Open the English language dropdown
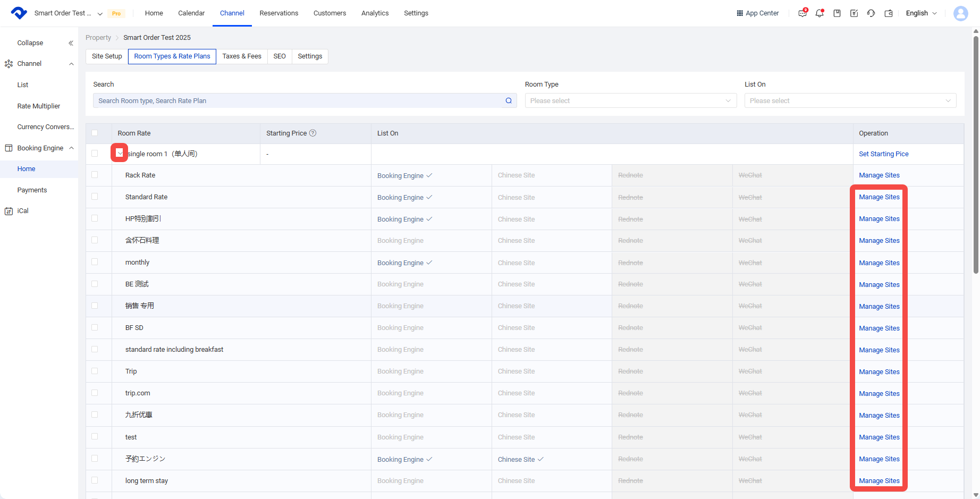This screenshot has height=499, width=980. click(x=922, y=13)
